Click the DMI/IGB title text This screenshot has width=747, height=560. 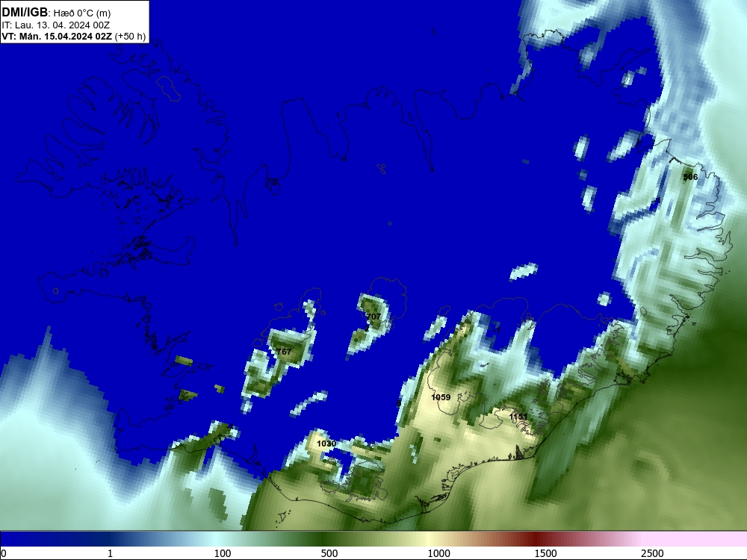point(25,13)
